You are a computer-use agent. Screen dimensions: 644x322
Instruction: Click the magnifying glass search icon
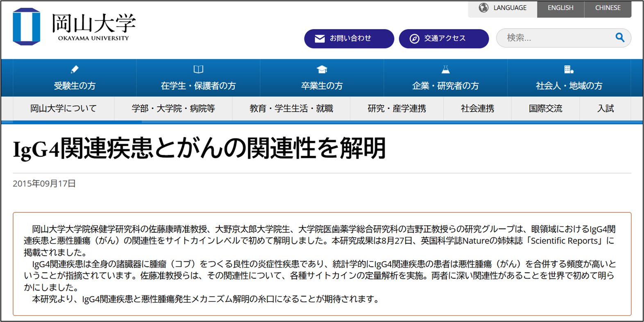[620, 38]
